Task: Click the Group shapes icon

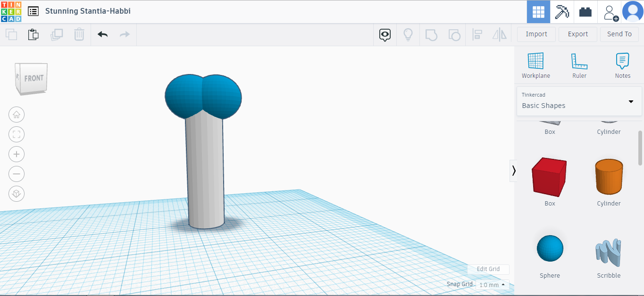Action: tap(431, 34)
